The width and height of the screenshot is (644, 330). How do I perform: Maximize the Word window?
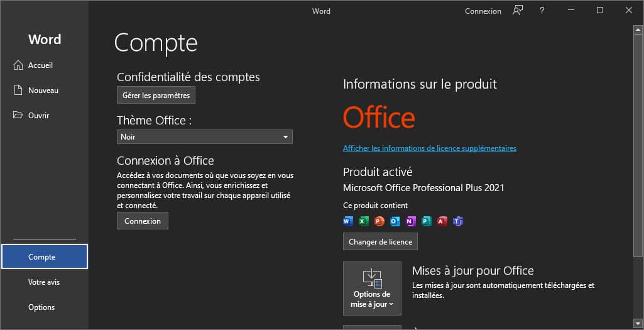[600, 10]
